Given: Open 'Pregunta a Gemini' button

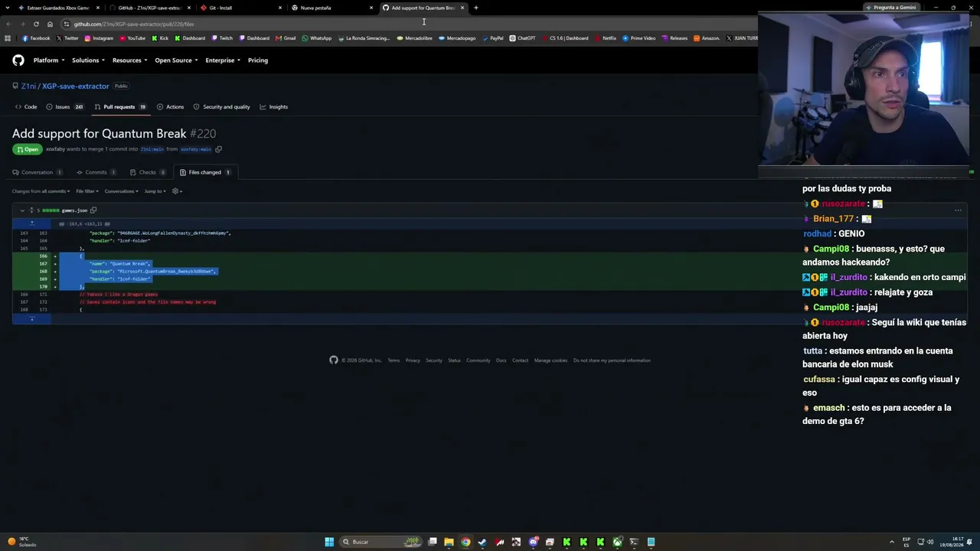Looking at the screenshot, I should point(891,8).
